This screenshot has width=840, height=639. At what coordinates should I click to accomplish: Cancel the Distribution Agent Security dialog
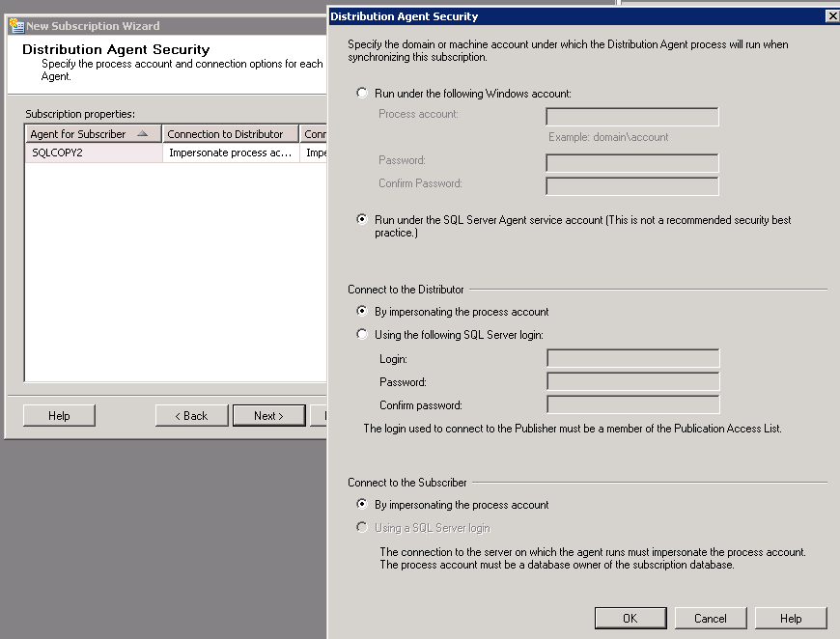710,618
